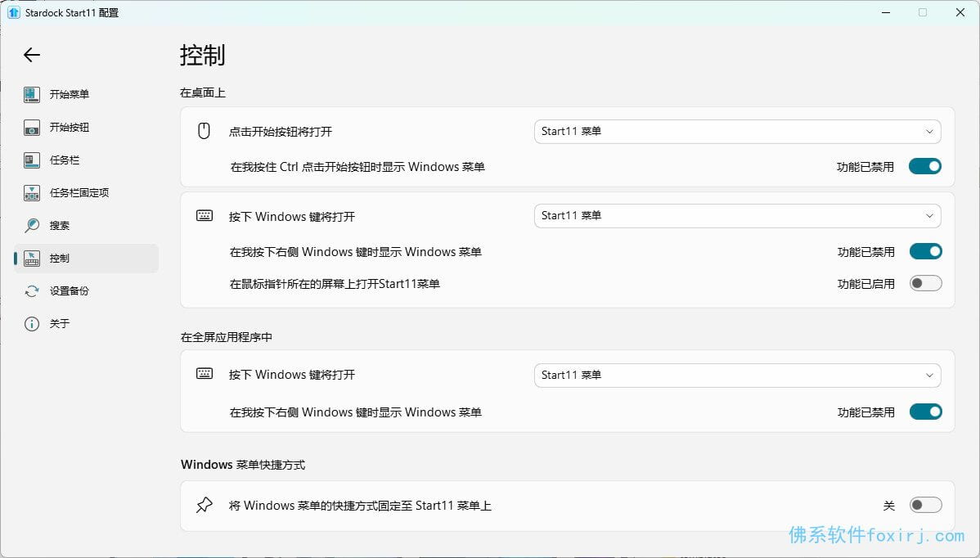Select the 控制 sidebar item label
980x558 pixels.
(x=60, y=259)
